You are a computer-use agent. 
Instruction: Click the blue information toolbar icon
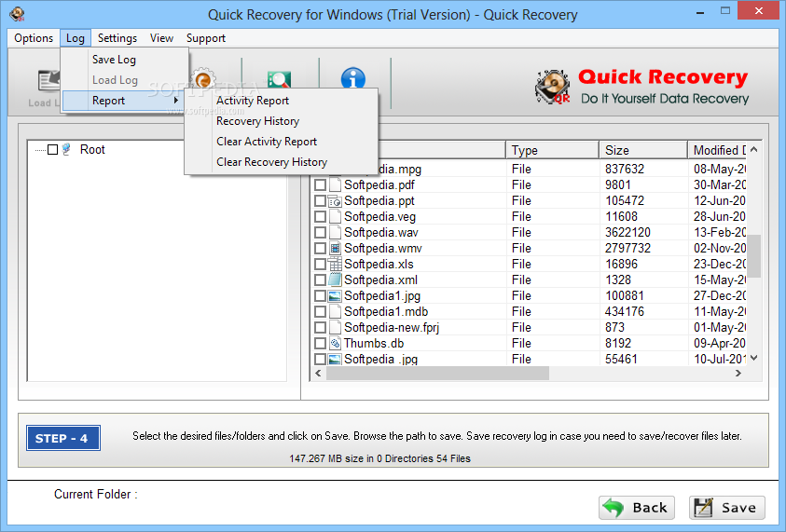(x=352, y=78)
